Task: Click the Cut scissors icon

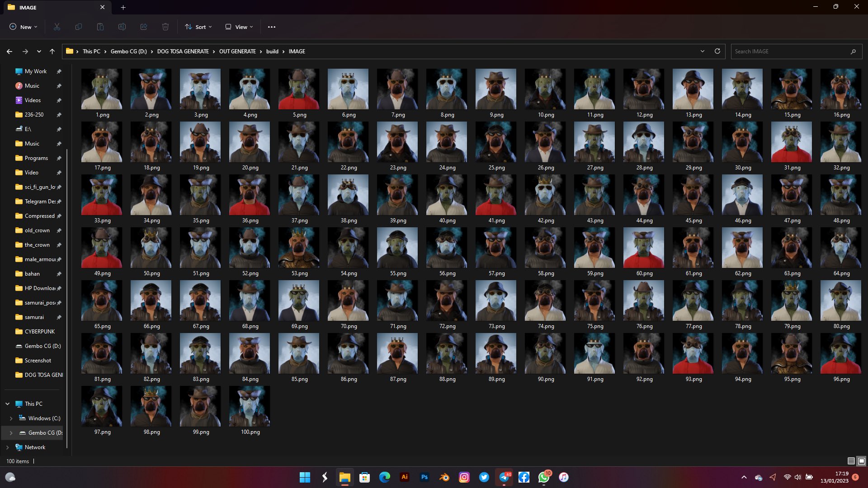Action: [x=57, y=27]
